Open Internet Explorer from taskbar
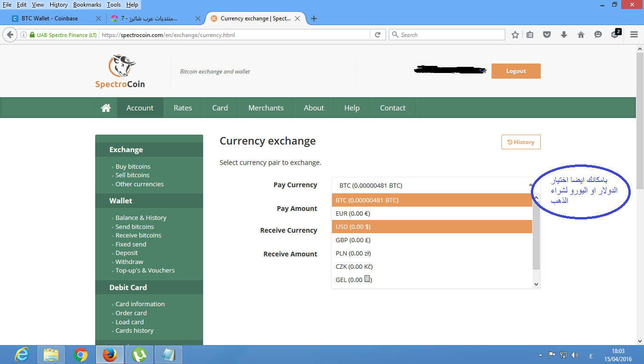The height and width of the screenshot is (364, 644). [x=22, y=355]
